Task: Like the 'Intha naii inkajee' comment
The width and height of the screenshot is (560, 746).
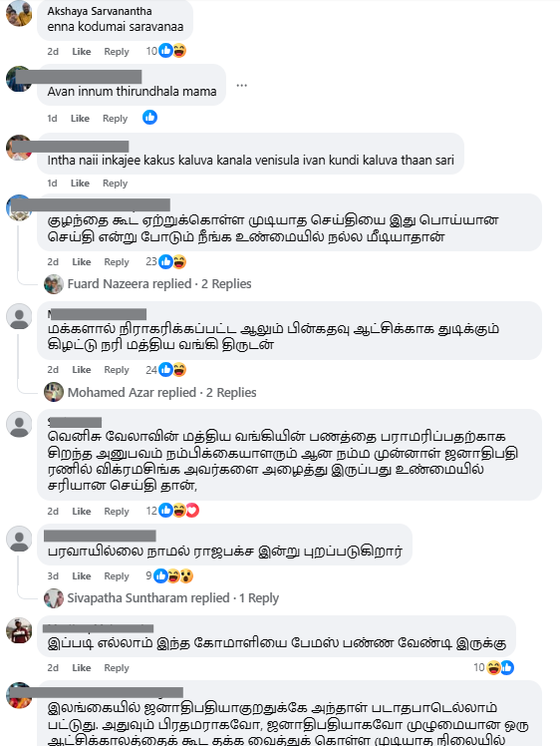Action: coord(80,184)
